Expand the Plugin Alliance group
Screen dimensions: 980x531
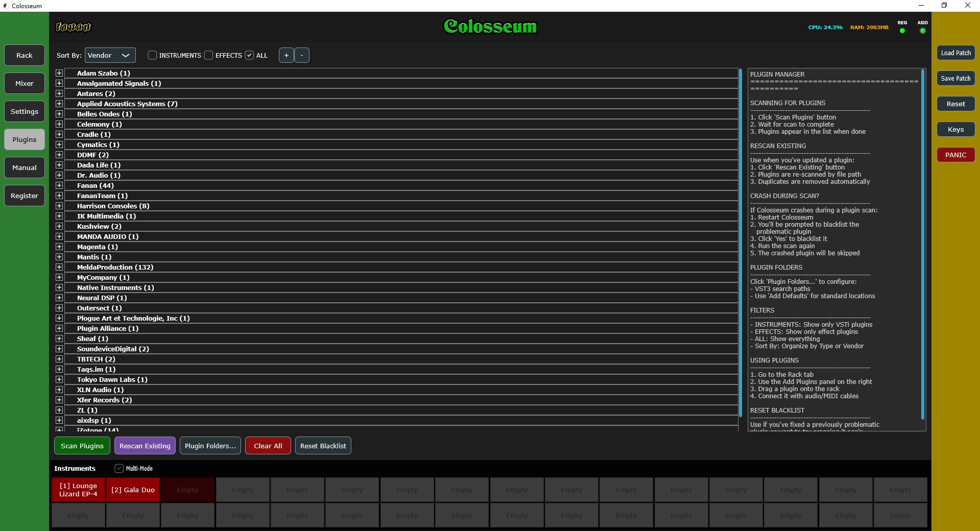pyautogui.click(x=59, y=328)
